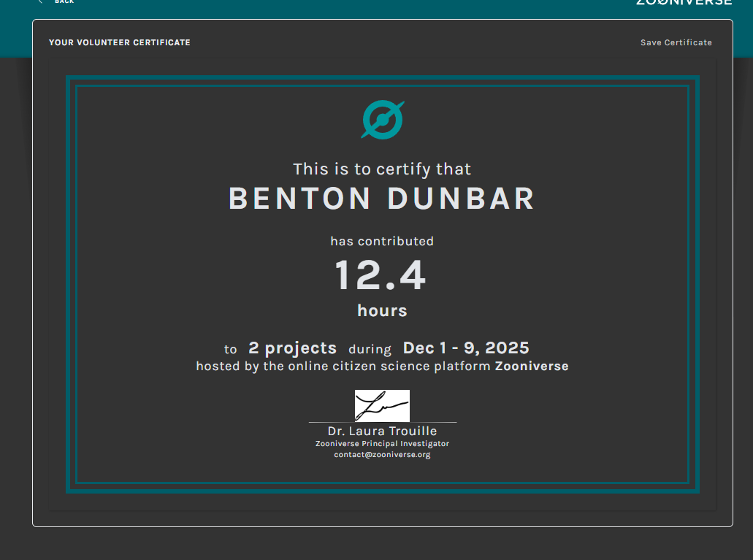Click the signature image
753x560 pixels.
point(382,406)
